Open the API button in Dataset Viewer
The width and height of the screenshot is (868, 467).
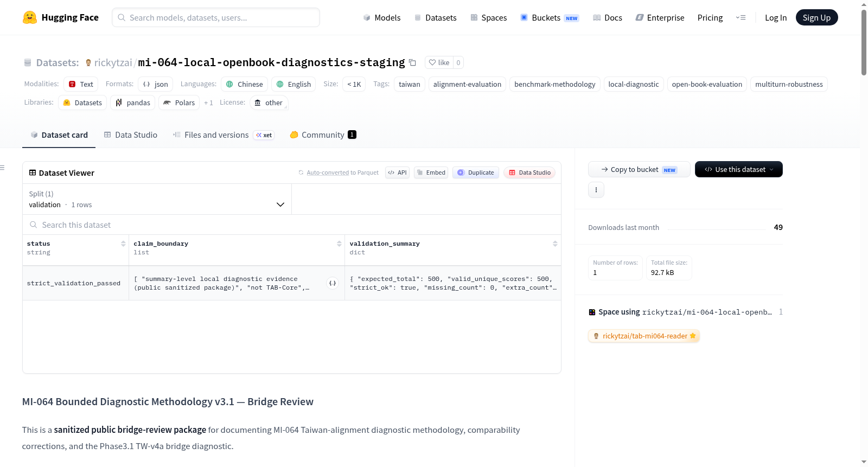click(397, 172)
